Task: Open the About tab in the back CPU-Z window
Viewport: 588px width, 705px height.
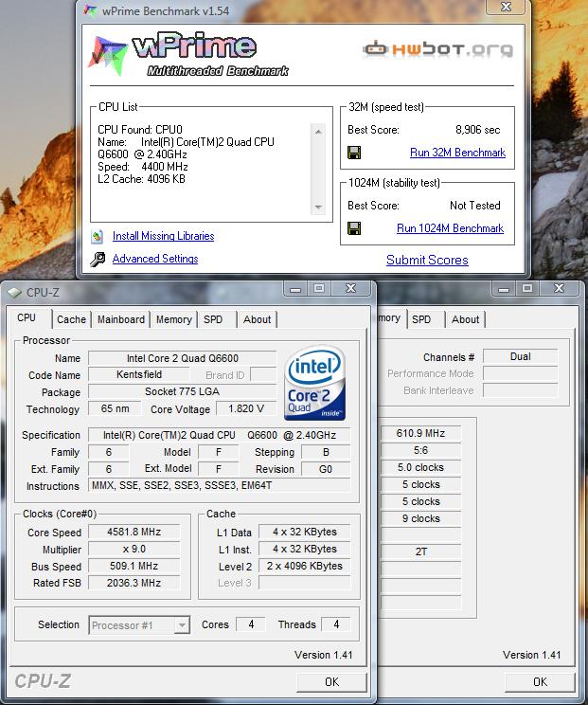Action: (x=465, y=319)
